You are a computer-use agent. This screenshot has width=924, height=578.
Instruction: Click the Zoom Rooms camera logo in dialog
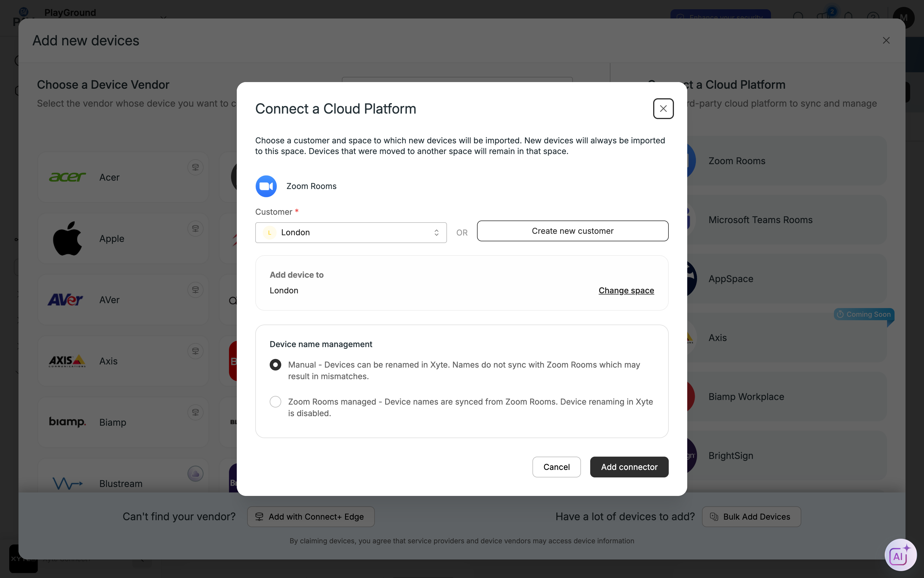(x=266, y=186)
